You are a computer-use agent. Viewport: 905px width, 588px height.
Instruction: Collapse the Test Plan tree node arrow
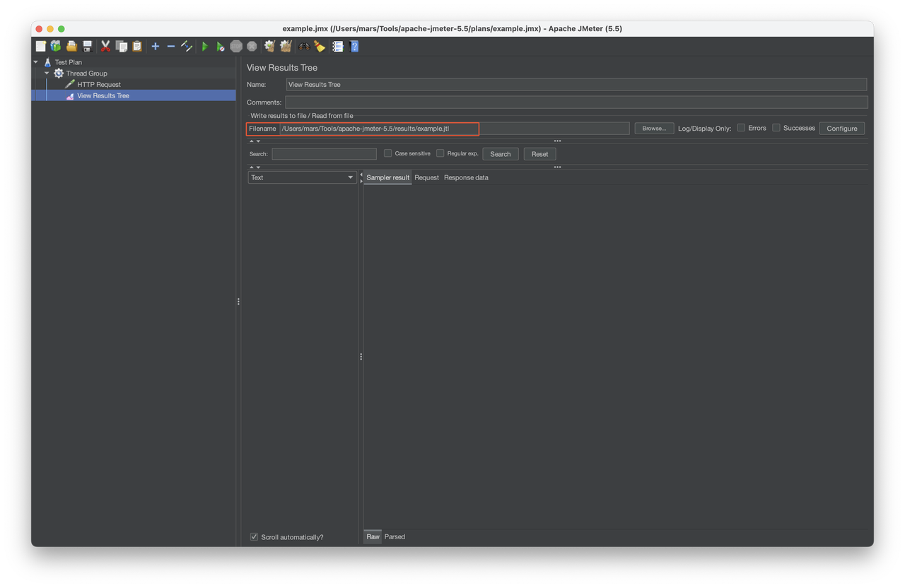tap(36, 62)
